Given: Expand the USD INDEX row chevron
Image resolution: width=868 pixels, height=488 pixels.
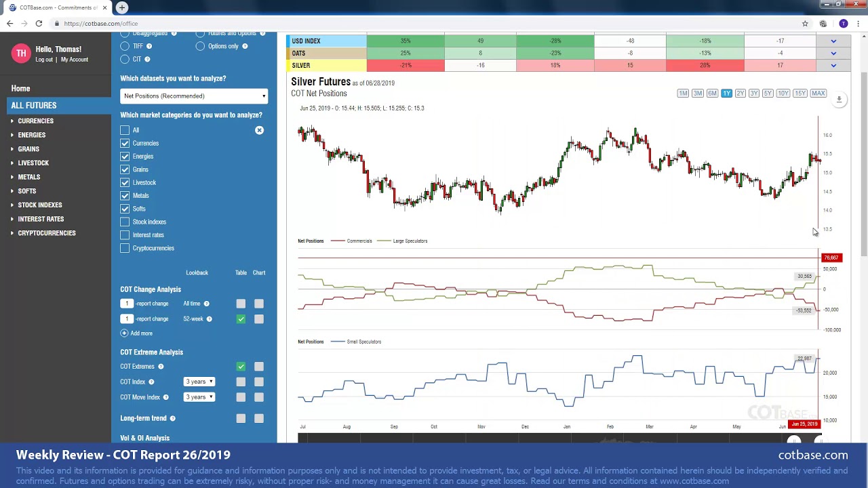Looking at the screenshot, I should click(x=833, y=41).
